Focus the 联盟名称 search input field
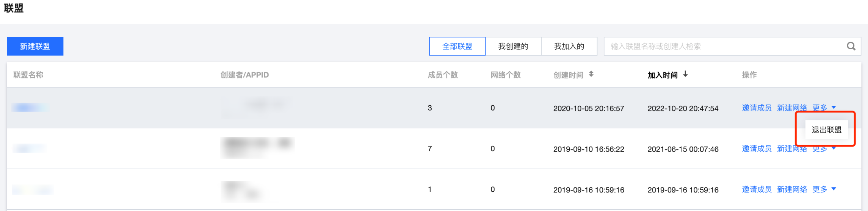Viewport: 868px width, 211px height. (x=724, y=46)
